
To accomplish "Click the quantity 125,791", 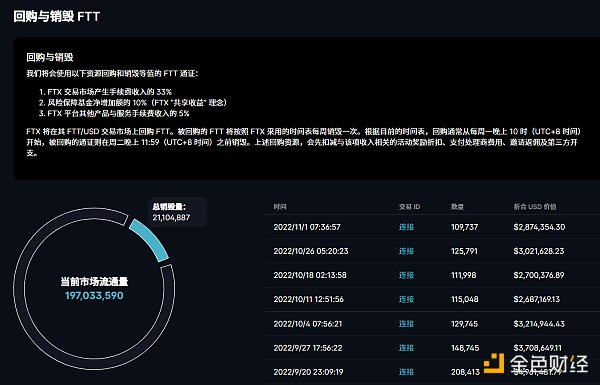I will [464, 251].
